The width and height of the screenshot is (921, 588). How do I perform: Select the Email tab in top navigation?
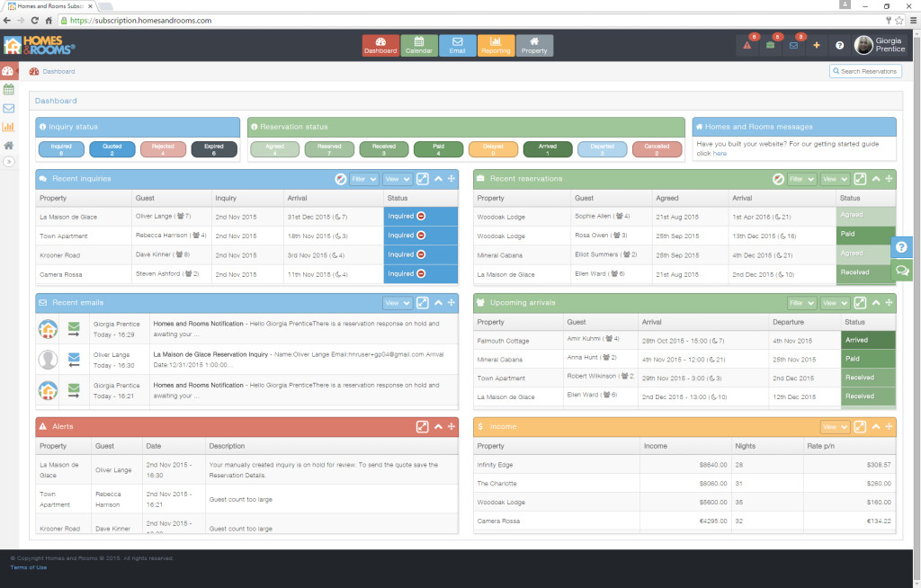tap(457, 45)
